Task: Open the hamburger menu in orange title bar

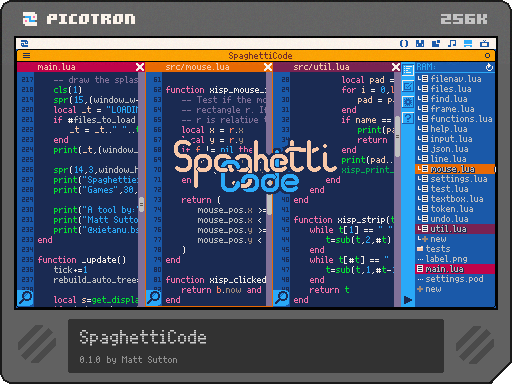Action: coord(26,56)
